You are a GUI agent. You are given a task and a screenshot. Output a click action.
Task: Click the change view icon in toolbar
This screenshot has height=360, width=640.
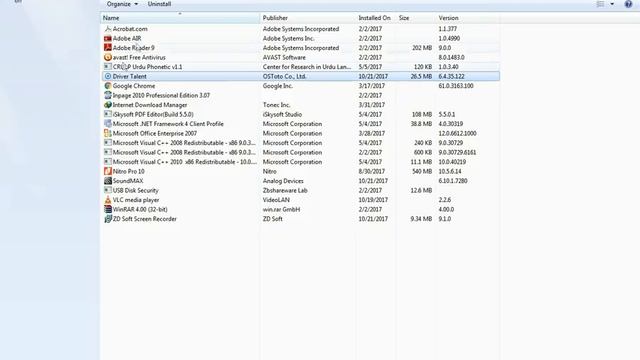(600, 4)
